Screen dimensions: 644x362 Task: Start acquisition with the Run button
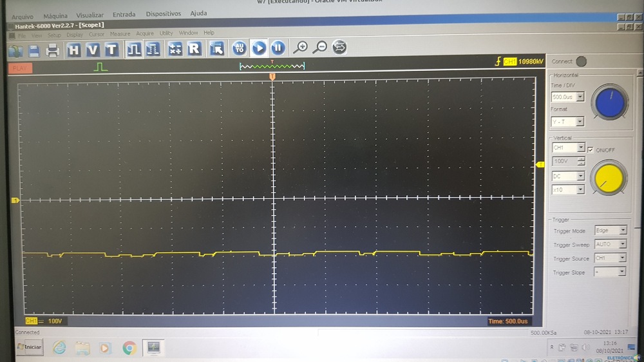tap(259, 48)
